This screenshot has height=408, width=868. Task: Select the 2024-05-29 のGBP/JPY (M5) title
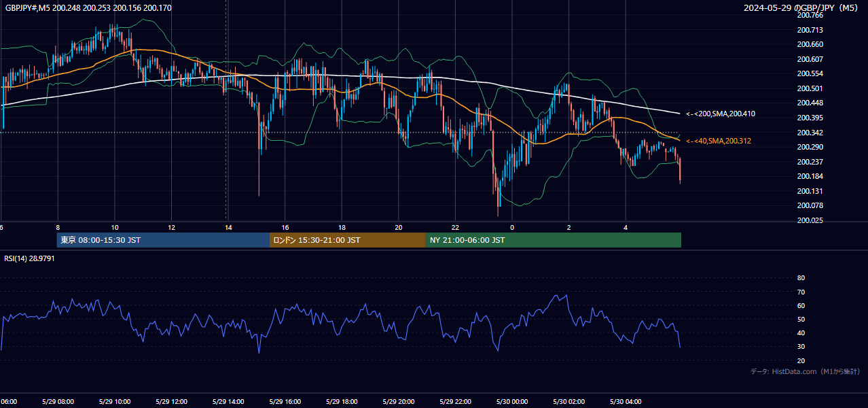801,8
